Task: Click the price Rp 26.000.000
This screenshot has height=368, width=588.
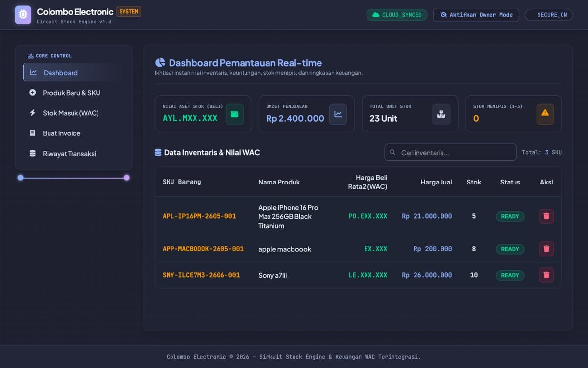Action: point(427,275)
